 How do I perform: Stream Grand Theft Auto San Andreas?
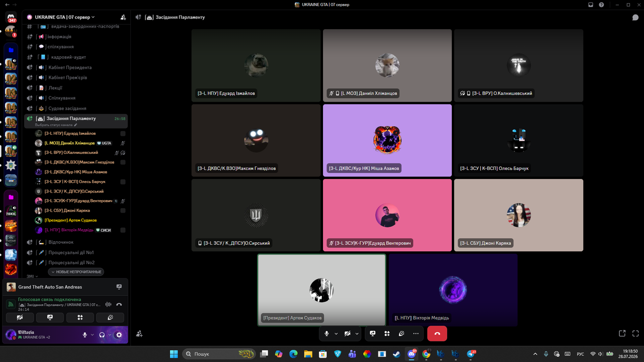tap(119, 287)
